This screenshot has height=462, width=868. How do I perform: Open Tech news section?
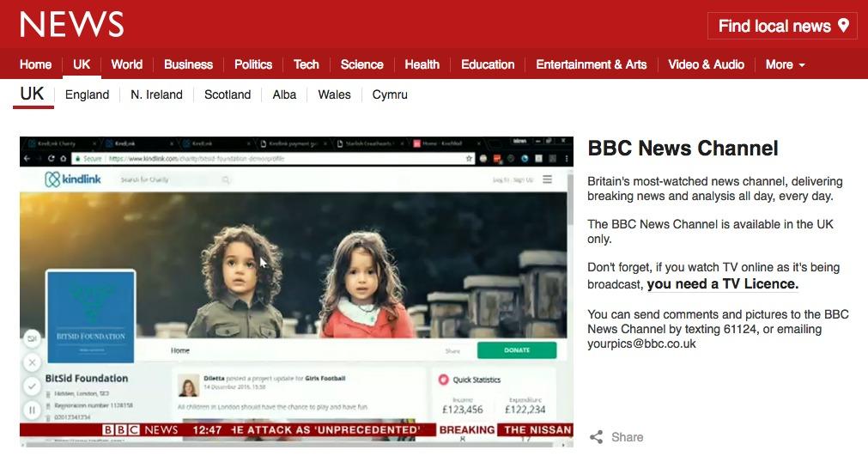[307, 64]
